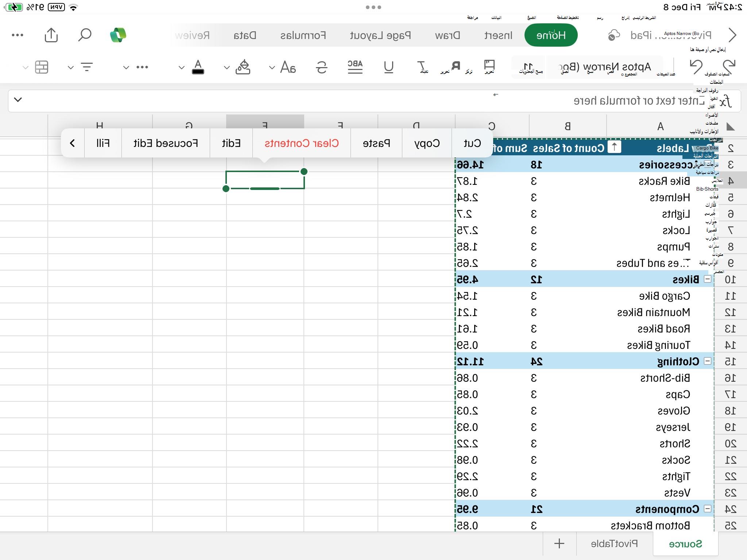
Task: Switch to the Review tab
Action: click(192, 35)
